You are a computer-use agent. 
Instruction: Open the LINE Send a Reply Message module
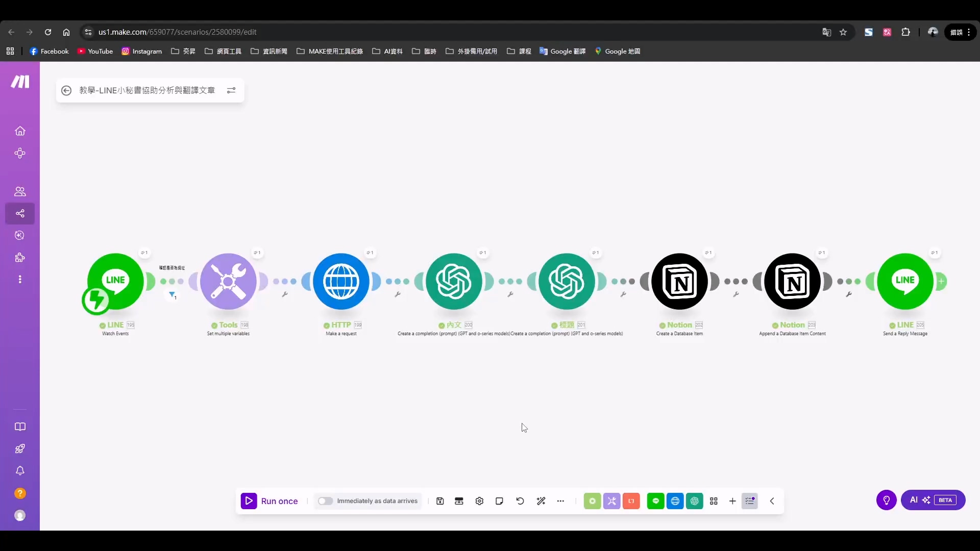point(905,281)
